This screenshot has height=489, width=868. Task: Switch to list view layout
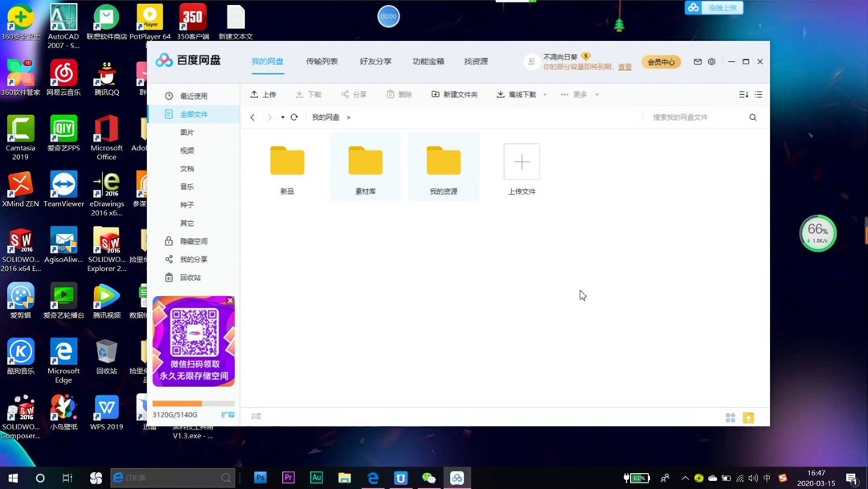pos(757,94)
